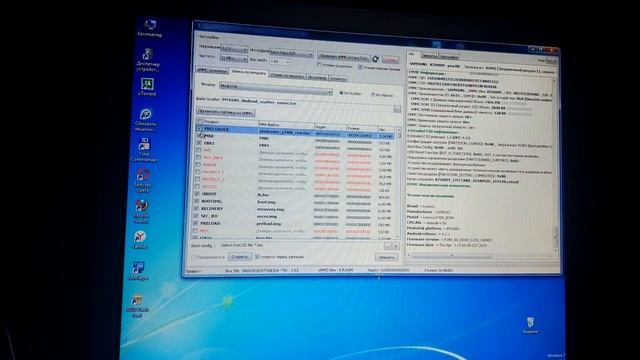This screenshot has width=640, height=360.
Task: Toggle the SEC_RO partition checkbox
Action: (x=196, y=216)
